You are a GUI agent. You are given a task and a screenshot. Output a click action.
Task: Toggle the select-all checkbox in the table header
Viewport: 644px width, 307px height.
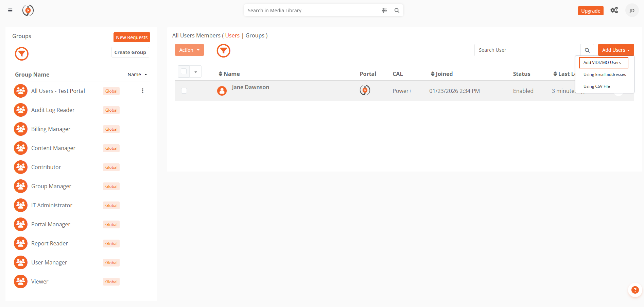pos(184,71)
